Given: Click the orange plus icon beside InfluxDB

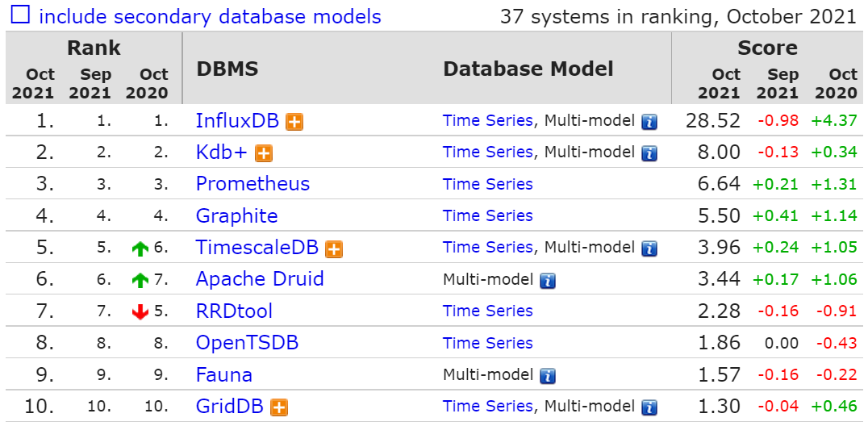Looking at the screenshot, I should [x=294, y=122].
